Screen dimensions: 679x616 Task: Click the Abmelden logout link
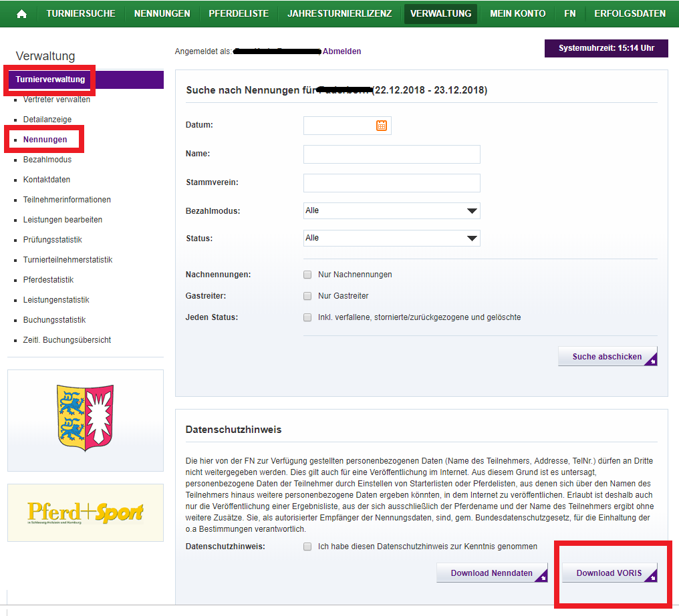342,51
